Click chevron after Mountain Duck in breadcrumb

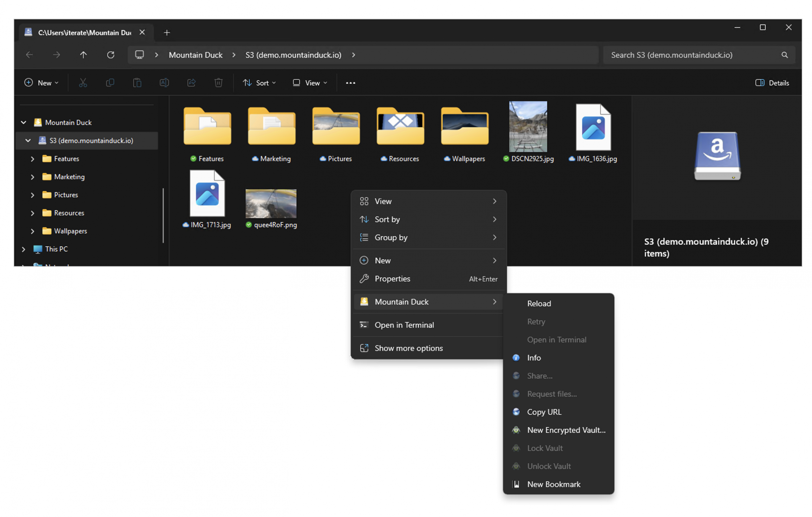point(234,55)
